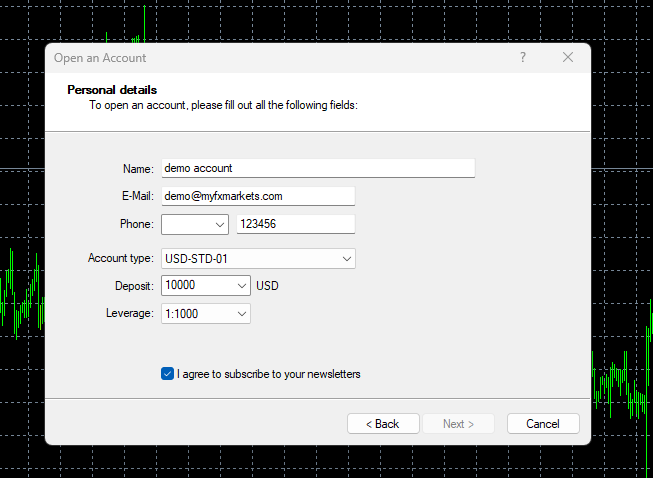Expand the Leverage 1:1000 dropdown
The image size is (653, 478).
[242, 314]
